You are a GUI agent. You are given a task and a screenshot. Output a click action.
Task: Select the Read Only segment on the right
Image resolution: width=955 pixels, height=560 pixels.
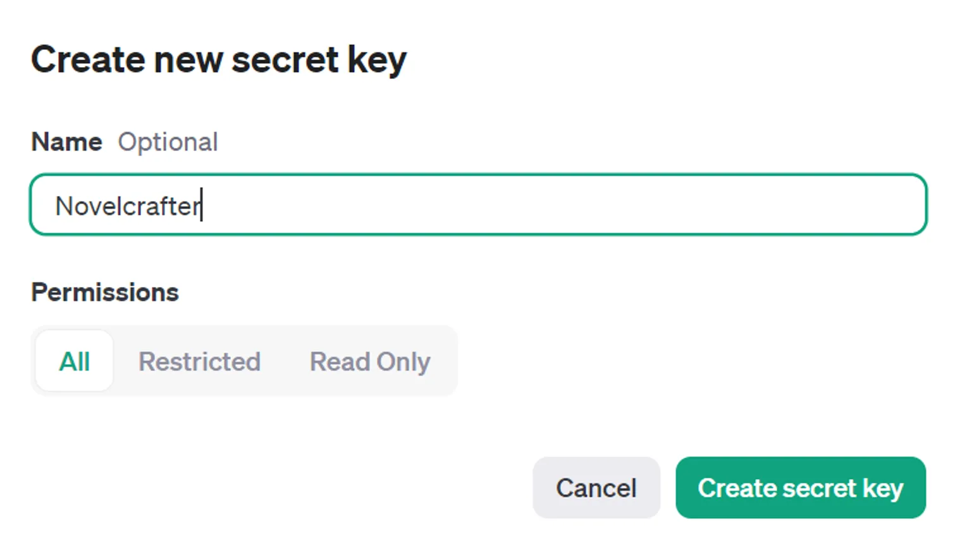coord(369,361)
